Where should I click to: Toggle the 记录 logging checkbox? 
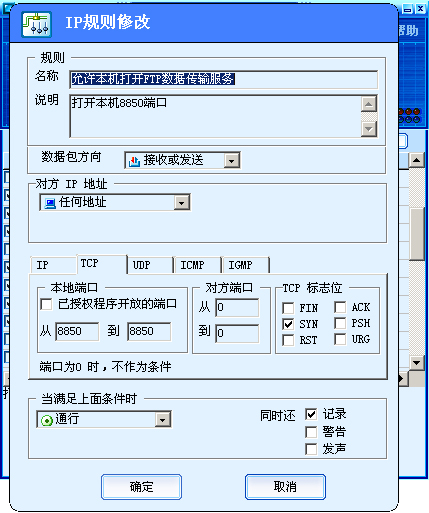coord(311,414)
